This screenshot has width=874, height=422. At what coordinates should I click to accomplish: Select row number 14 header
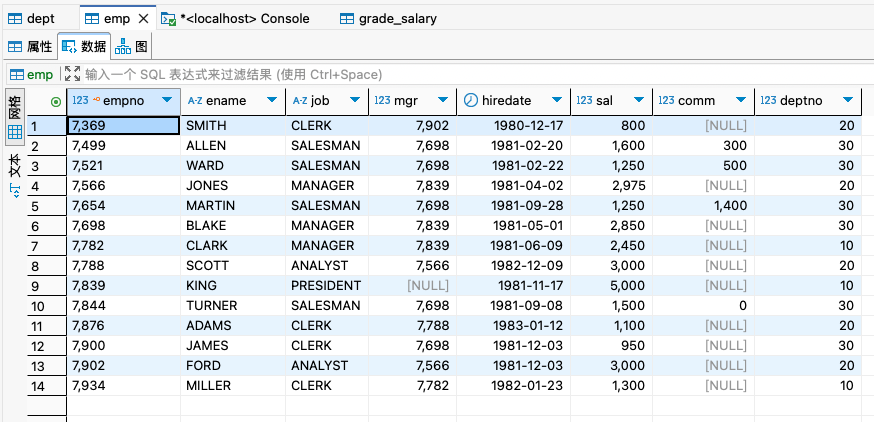pyautogui.click(x=47, y=386)
